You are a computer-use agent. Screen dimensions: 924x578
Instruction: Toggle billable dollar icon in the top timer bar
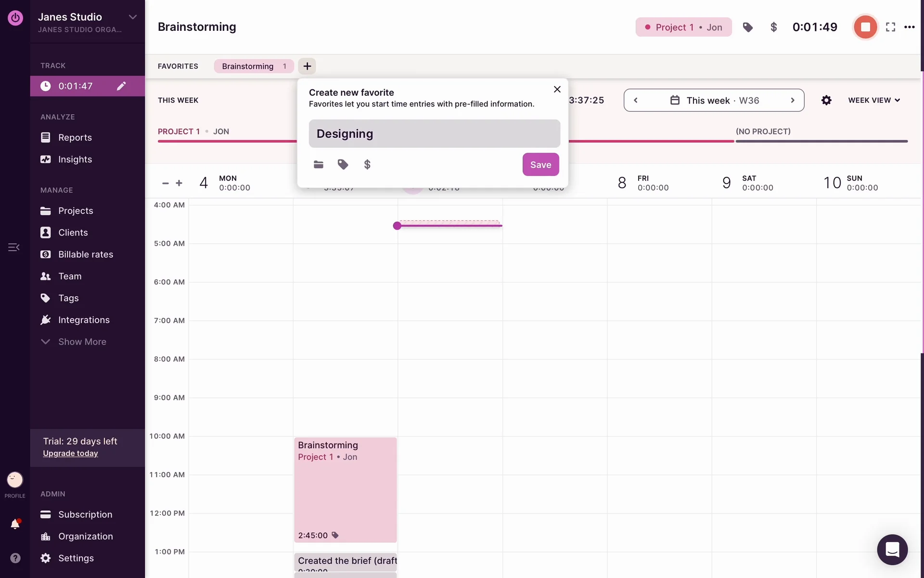pos(773,27)
